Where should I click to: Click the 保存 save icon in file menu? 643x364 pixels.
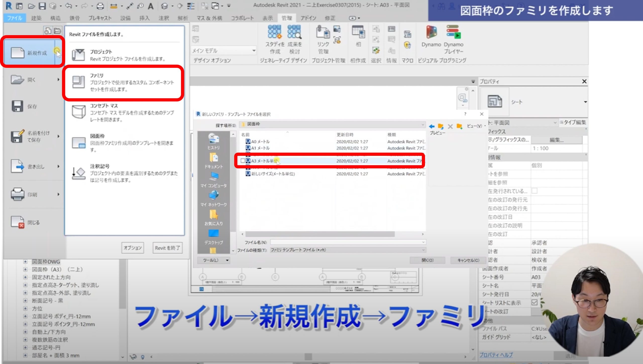coord(17,106)
